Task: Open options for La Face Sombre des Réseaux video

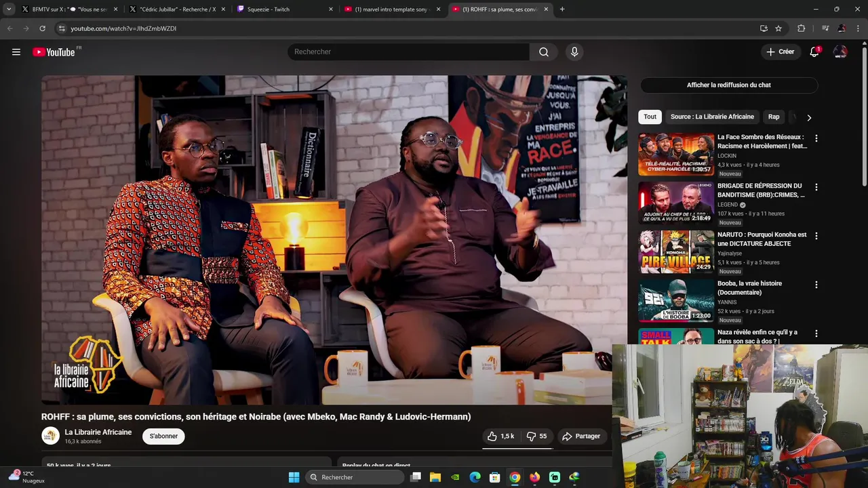Action: click(x=816, y=138)
